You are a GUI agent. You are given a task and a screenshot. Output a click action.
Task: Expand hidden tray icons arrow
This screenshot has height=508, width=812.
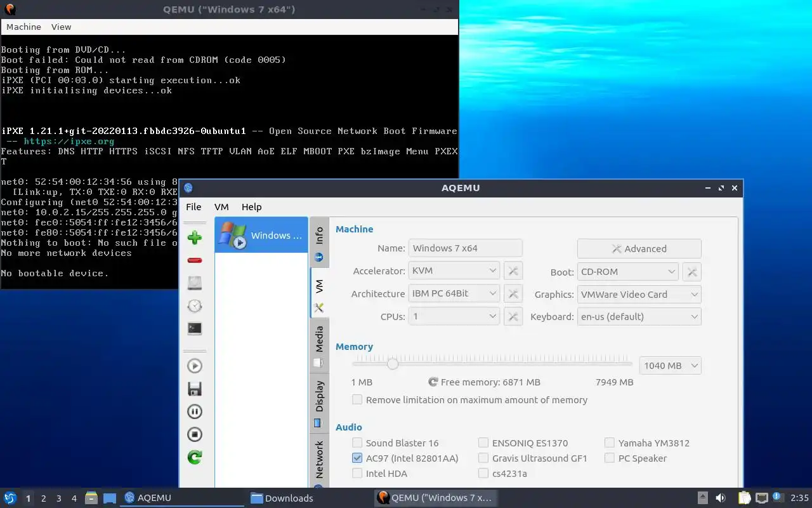(x=703, y=498)
